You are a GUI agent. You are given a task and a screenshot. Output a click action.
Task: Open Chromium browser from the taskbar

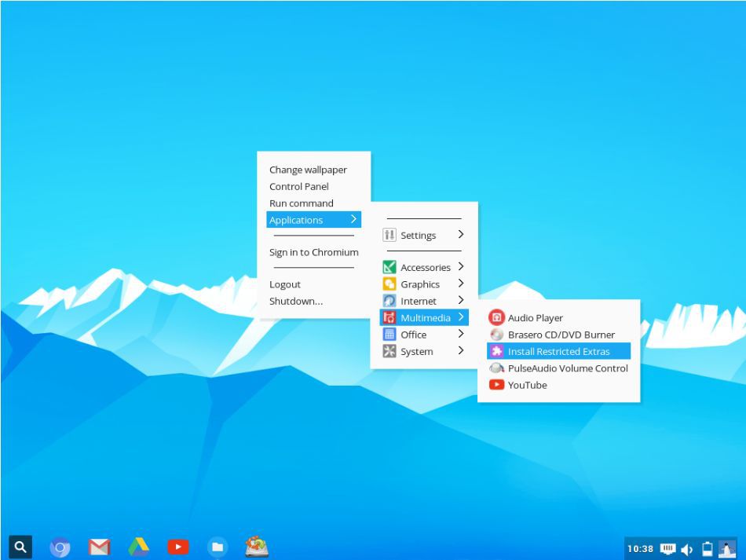pyautogui.click(x=60, y=547)
